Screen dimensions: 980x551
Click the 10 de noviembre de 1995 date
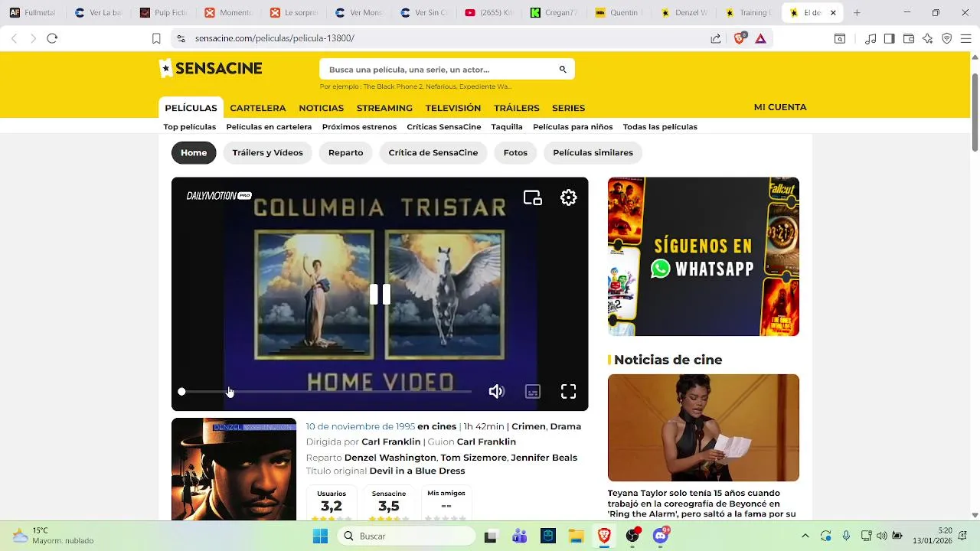(361, 426)
